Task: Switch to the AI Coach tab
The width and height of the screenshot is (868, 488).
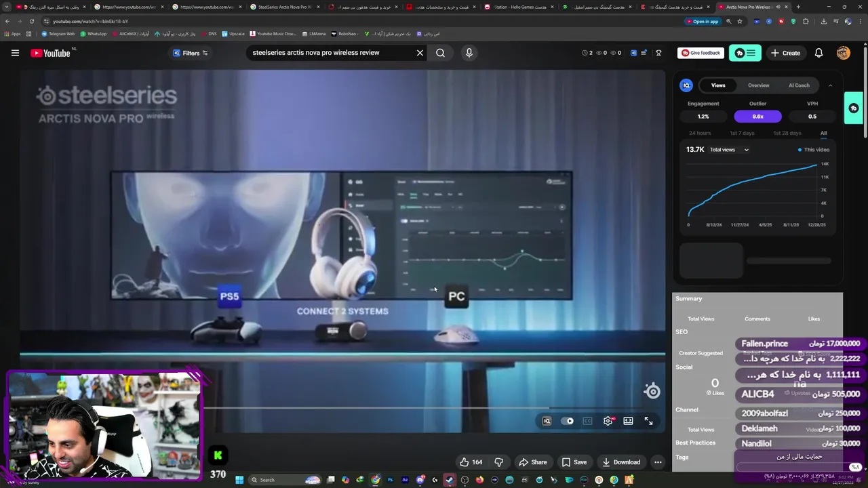Action: [799, 85]
